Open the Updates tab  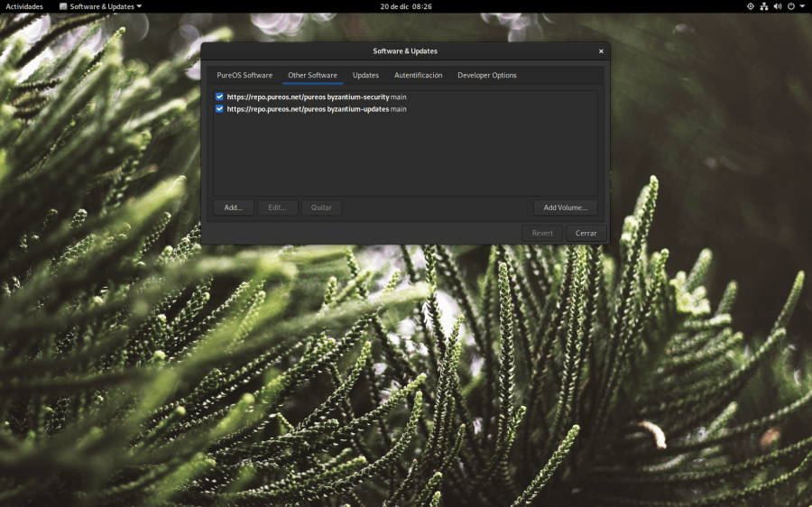pyautogui.click(x=365, y=76)
